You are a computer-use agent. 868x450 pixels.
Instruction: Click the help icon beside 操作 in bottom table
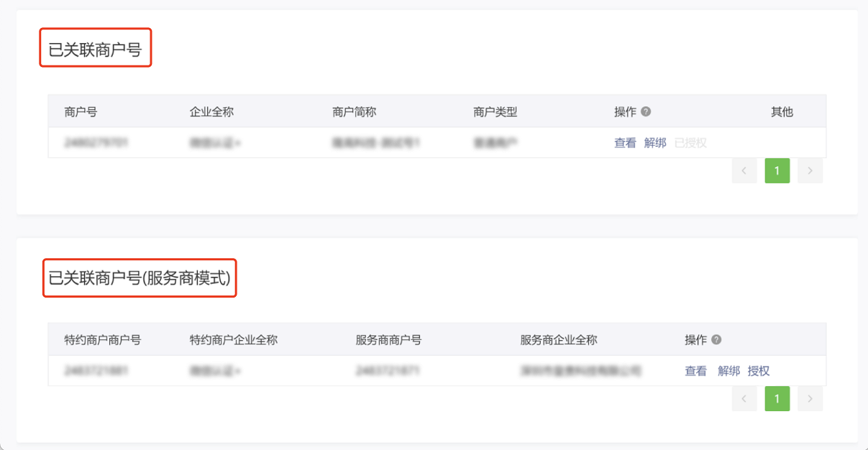tap(716, 340)
